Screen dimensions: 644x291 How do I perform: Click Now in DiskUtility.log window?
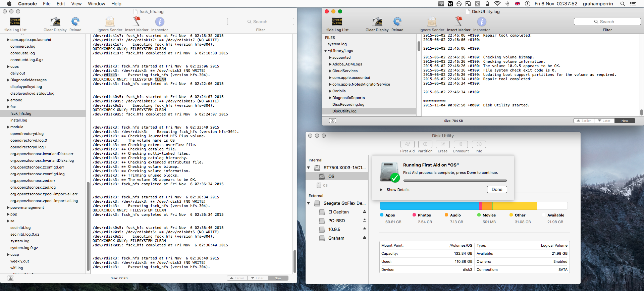(x=625, y=120)
